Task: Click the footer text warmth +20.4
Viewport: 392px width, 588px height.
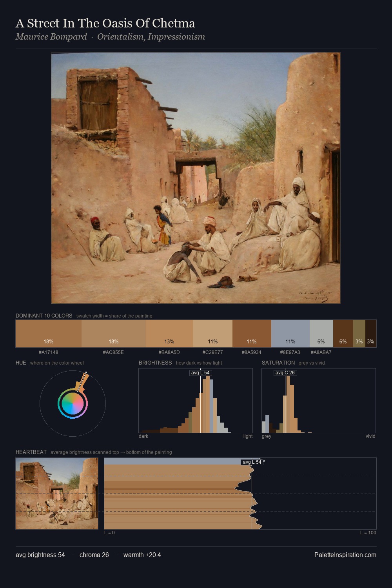Action: click(x=142, y=555)
